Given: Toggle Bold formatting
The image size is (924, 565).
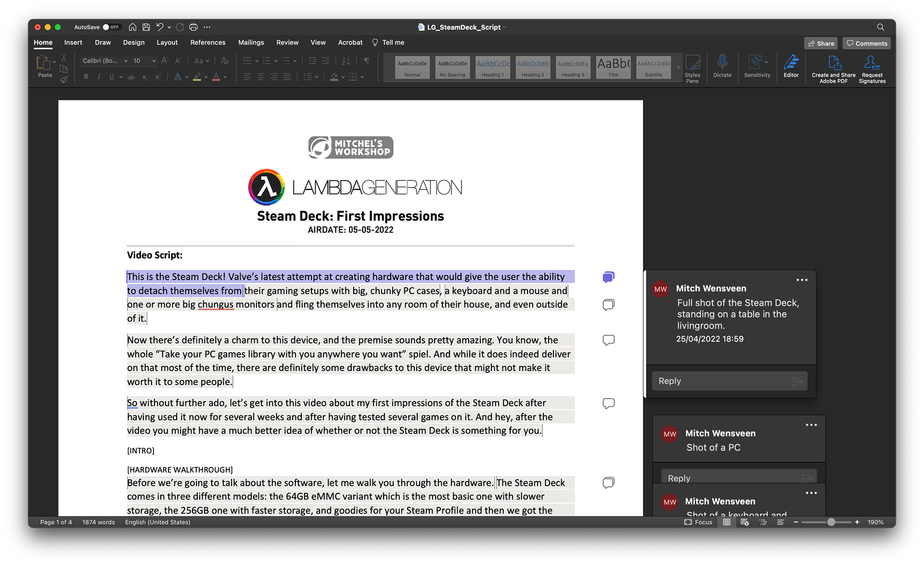Looking at the screenshot, I should tap(86, 77).
